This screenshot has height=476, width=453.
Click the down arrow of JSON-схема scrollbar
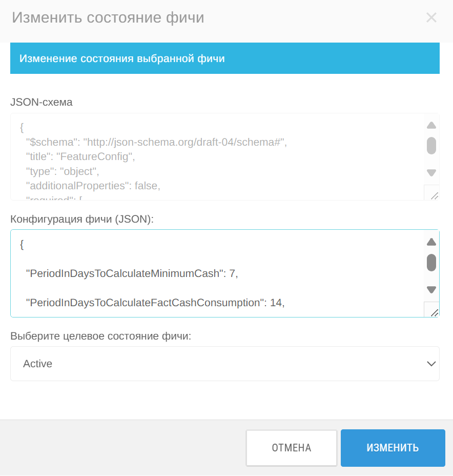click(431, 173)
